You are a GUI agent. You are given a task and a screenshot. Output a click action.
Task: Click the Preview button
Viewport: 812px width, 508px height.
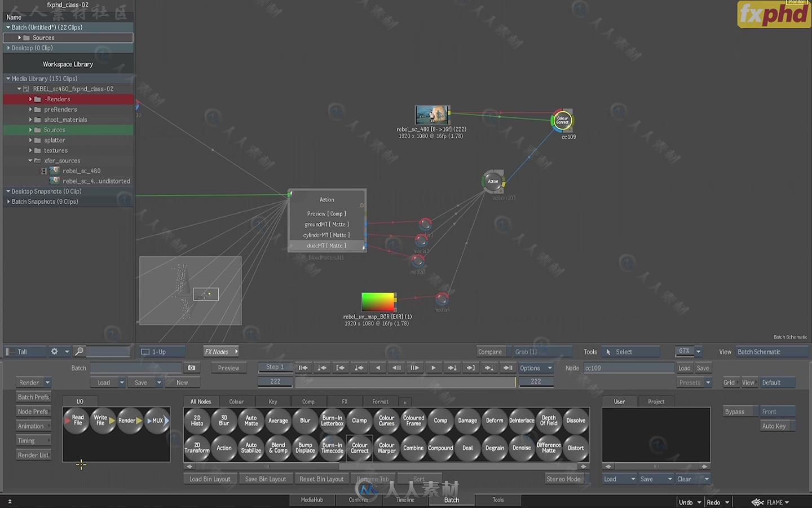pos(228,368)
